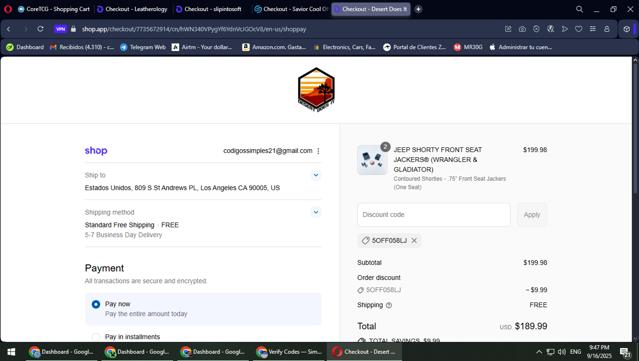
Task: Click the shop.app address bar URL
Action: (194, 29)
